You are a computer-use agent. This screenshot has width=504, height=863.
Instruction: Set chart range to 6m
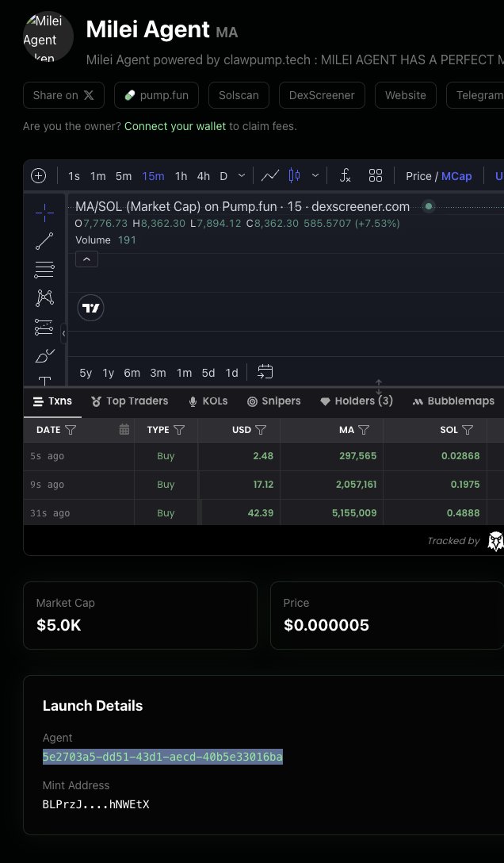[132, 373]
